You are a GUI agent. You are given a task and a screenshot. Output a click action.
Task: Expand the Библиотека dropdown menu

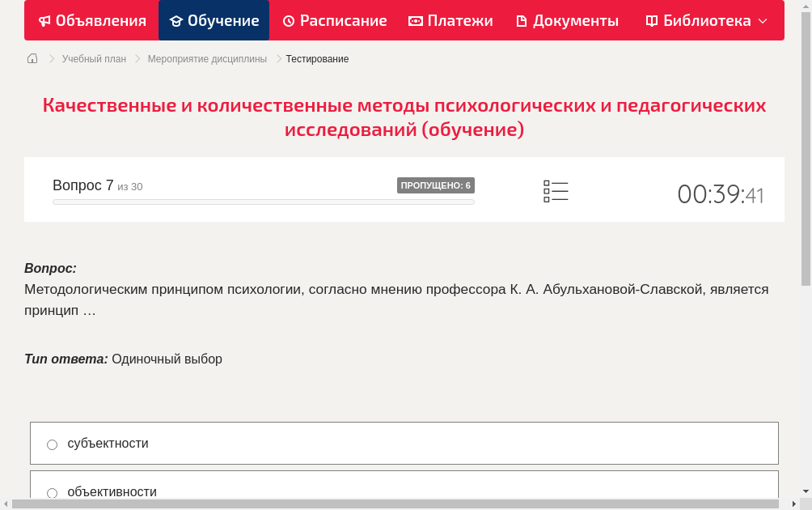pos(761,20)
